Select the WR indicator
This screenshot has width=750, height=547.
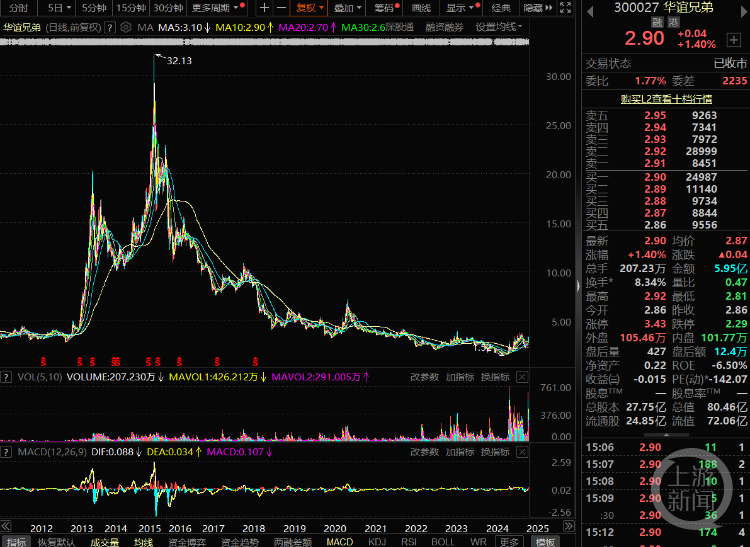[478, 542]
